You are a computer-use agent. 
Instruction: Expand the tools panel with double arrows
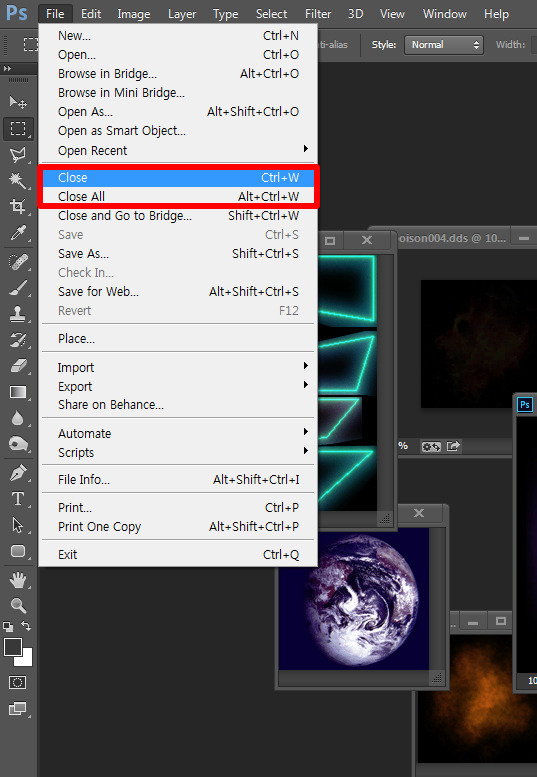pyautogui.click(x=7, y=68)
